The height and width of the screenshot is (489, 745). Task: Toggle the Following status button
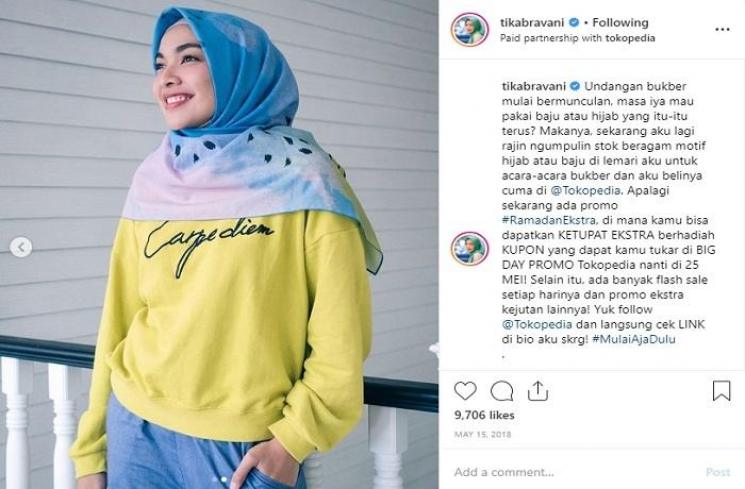pyautogui.click(x=620, y=22)
